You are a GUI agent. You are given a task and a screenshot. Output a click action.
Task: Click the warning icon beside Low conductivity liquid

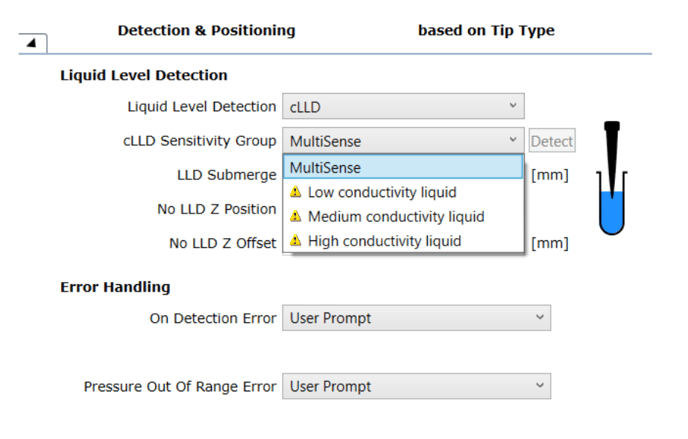tap(296, 192)
